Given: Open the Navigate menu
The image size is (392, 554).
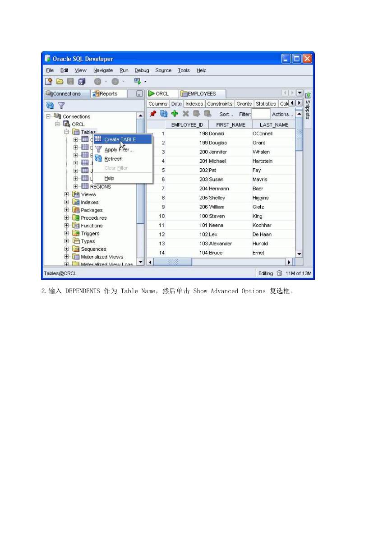Looking at the screenshot, I should [x=103, y=70].
